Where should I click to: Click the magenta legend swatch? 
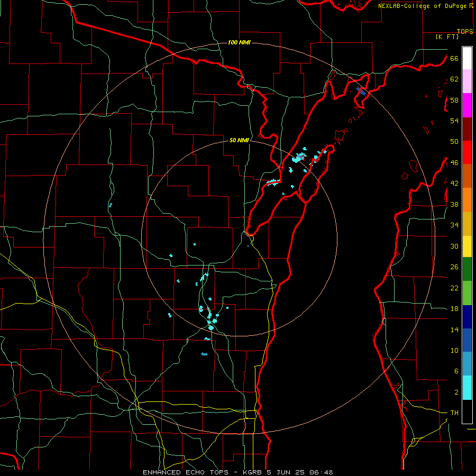[x=467, y=105]
